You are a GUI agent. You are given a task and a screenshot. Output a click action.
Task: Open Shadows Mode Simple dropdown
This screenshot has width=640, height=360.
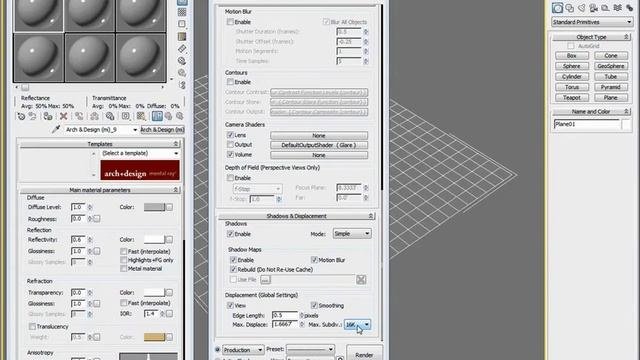point(352,233)
